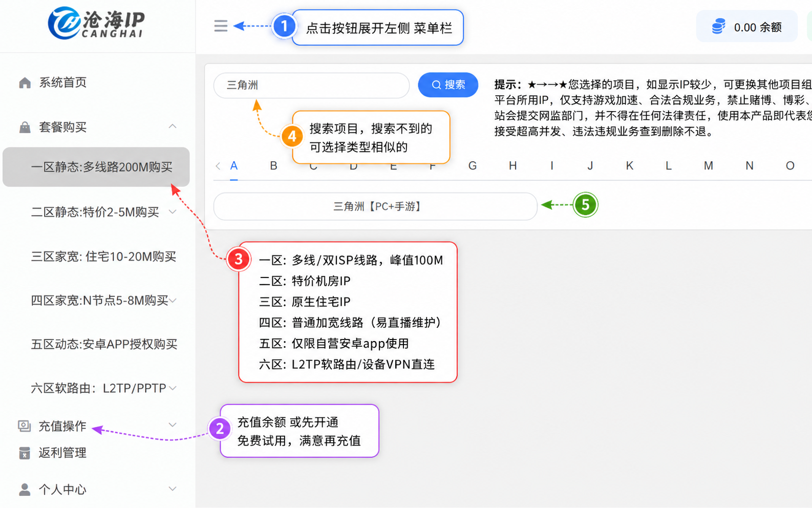
Task: Switch to the H letter tab
Action: coord(512,166)
